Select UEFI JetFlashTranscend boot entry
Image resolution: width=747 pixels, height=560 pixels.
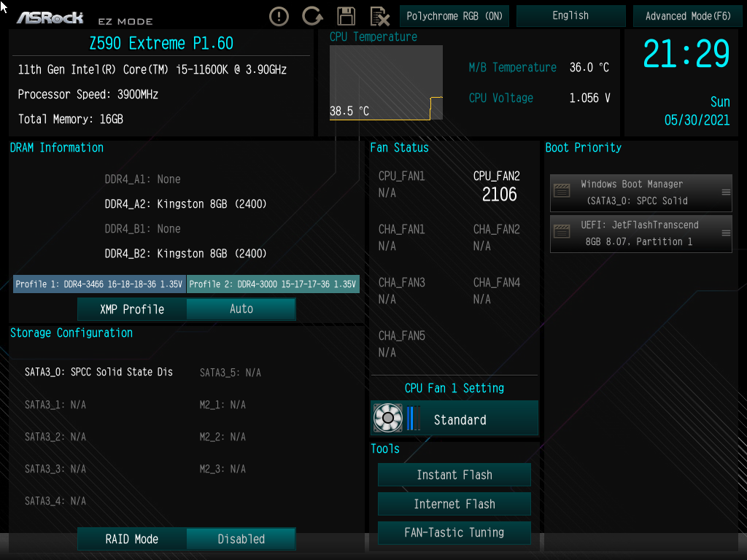pos(640,234)
